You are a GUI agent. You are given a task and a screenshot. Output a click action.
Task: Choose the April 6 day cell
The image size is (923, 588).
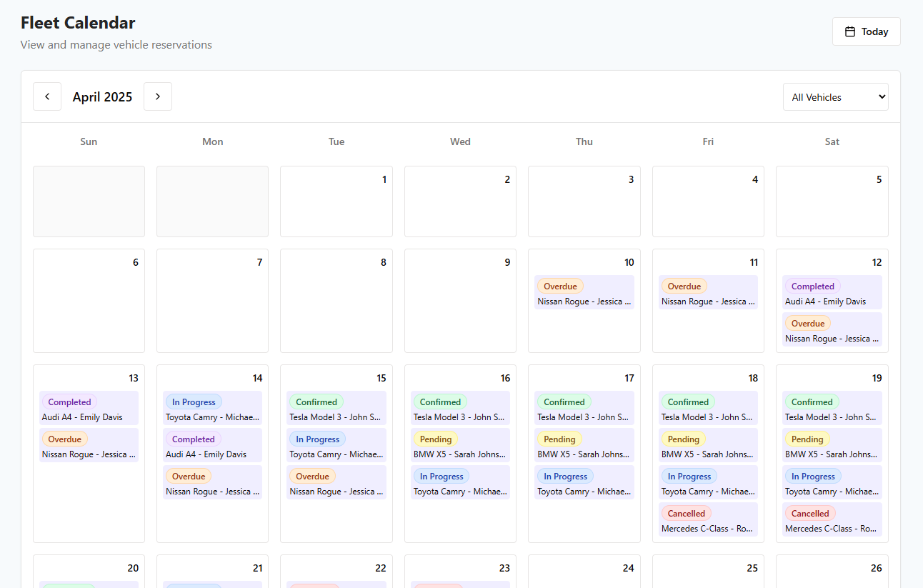pos(89,301)
